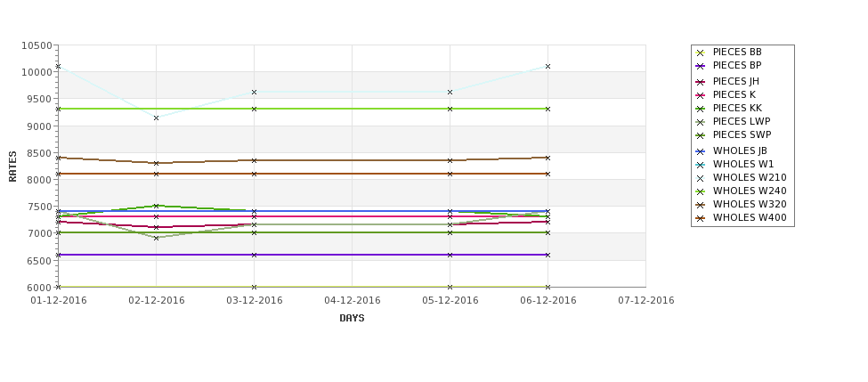Screen dimensions: 868x382
Task: Click the PIECES JH legend marker
Action: point(701,83)
